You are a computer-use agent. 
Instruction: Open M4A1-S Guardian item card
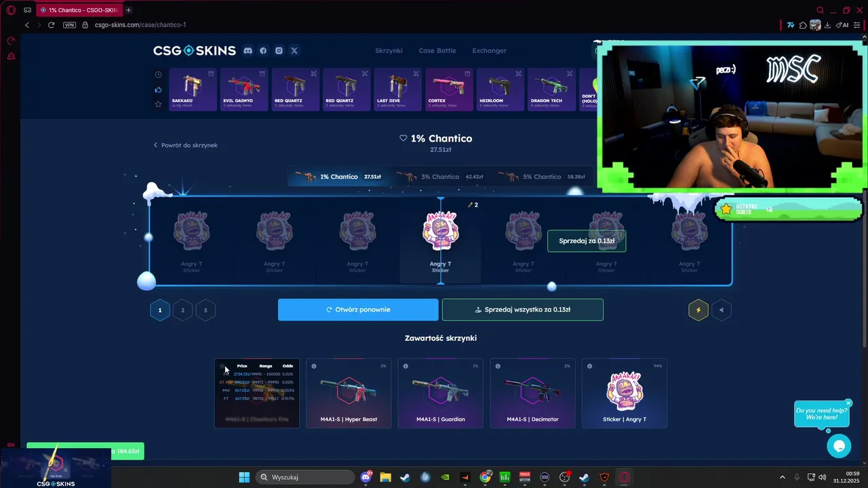441,393
